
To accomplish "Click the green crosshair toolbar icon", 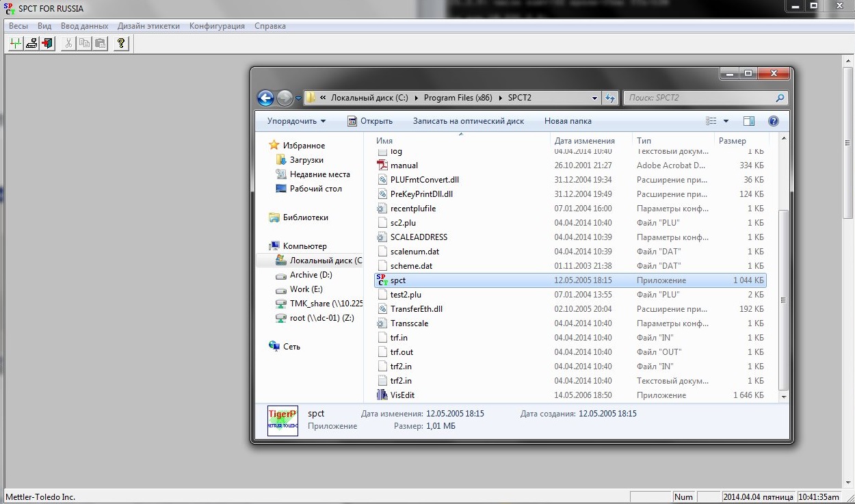I will (16, 44).
